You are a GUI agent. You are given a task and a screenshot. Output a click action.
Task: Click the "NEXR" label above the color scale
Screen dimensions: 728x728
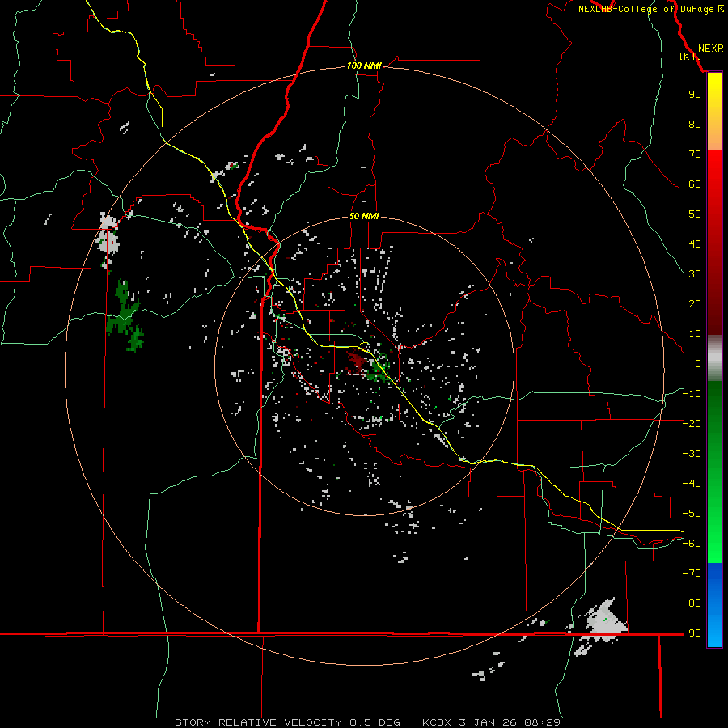pyautogui.click(x=710, y=49)
